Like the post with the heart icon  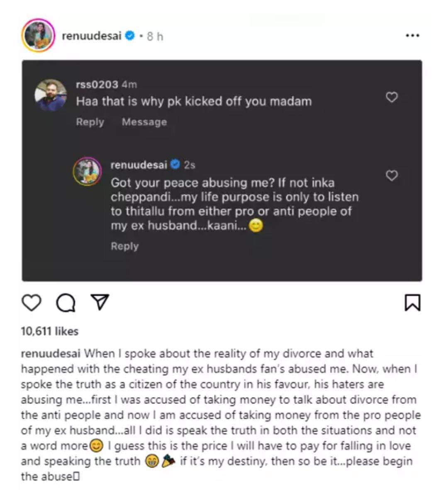(32, 303)
